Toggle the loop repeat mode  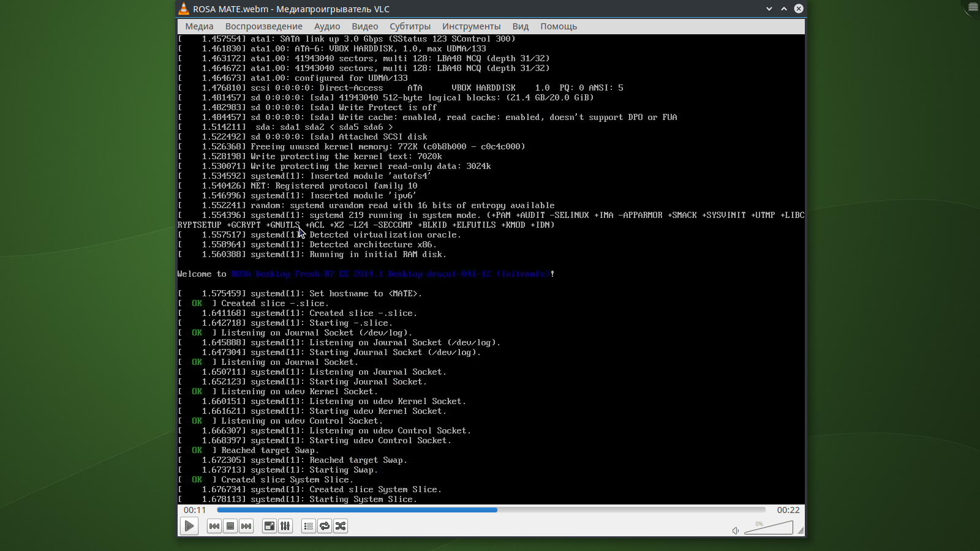point(325,526)
